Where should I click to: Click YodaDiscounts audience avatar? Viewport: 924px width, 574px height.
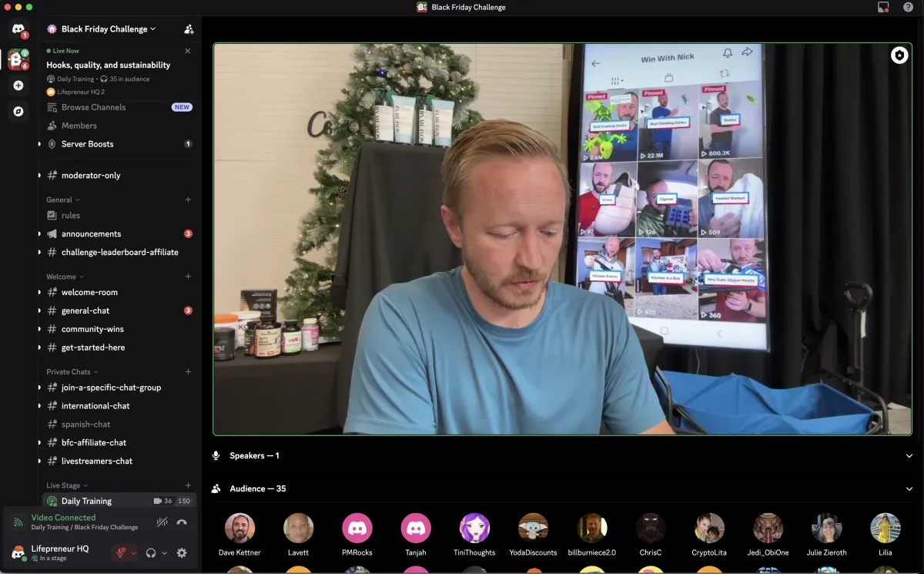[533, 529]
